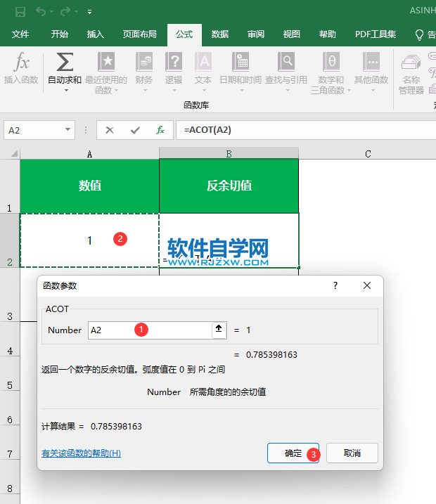436x504 pixels.
Task: Click the Save icon in quick access toolbar
Action: (20, 12)
